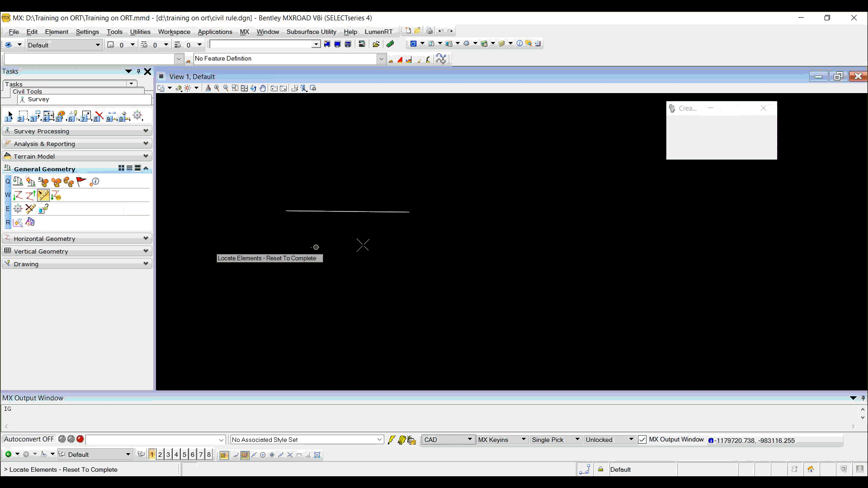The image size is (868, 488).
Task: Toggle view number 2 button
Action: tap(160, 455)
